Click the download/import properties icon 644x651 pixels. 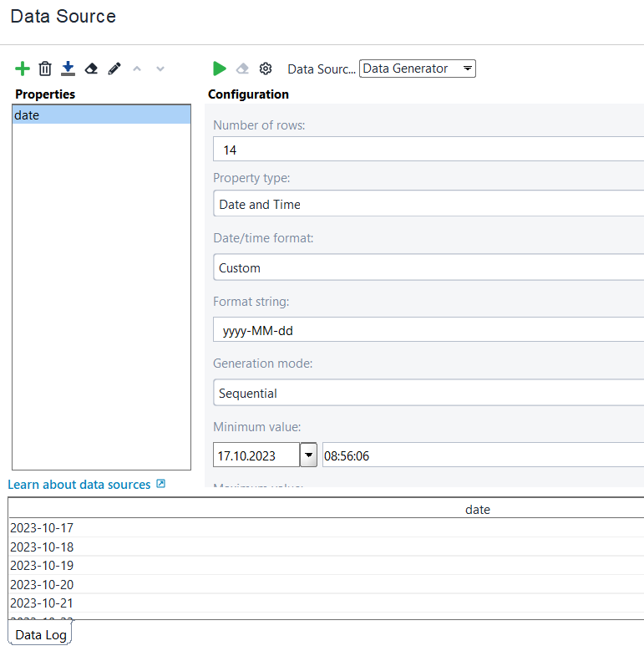(x=68, y=69)
